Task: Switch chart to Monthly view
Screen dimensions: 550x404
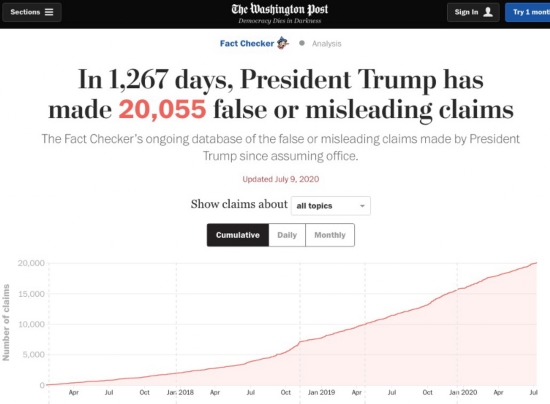Action: (x=330, y=235)
